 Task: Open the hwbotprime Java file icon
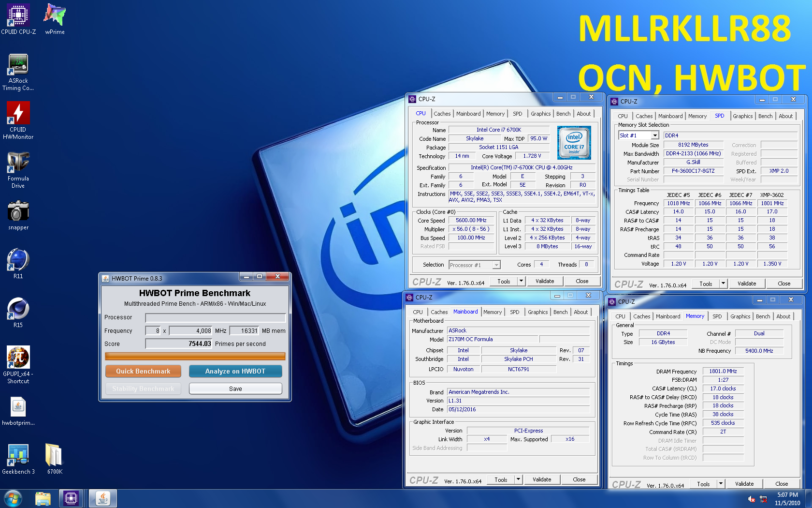point(18,411)
